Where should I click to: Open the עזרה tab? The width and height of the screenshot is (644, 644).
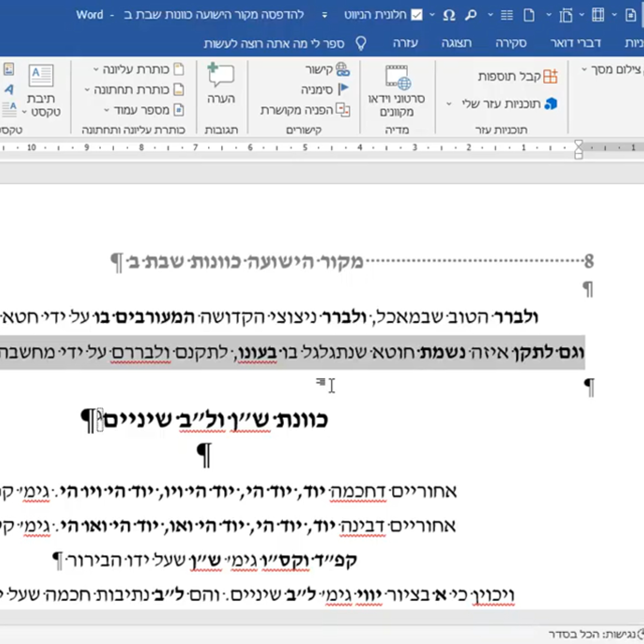pos(405,43)
